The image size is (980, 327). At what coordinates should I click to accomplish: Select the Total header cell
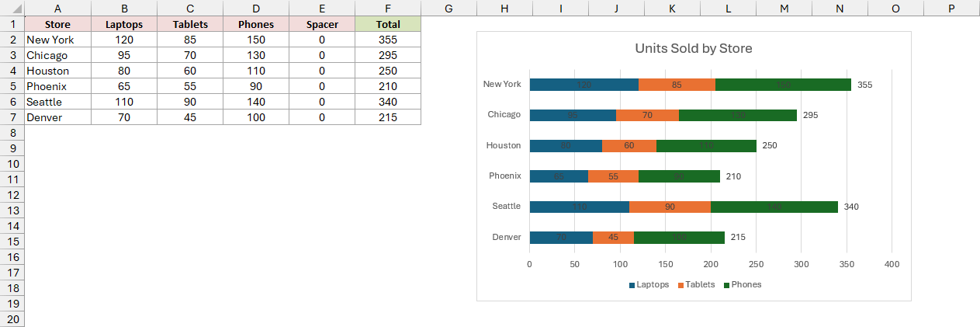388,24
